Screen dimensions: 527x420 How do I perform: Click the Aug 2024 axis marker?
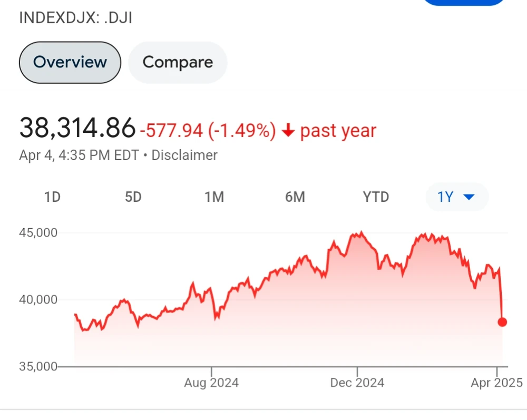coord(211,383)
